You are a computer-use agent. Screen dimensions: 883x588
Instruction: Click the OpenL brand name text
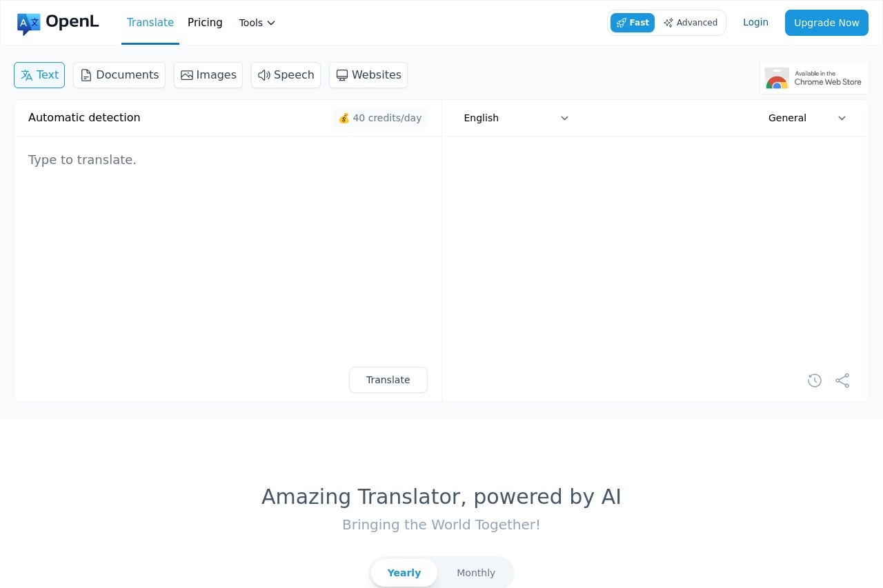coord(72,22)
